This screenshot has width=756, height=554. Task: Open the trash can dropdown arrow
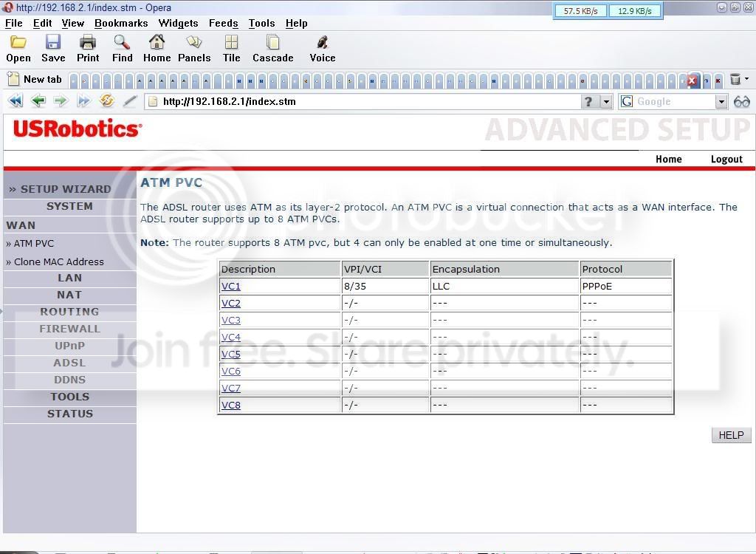pyautogui.click(x=747, y=78)
